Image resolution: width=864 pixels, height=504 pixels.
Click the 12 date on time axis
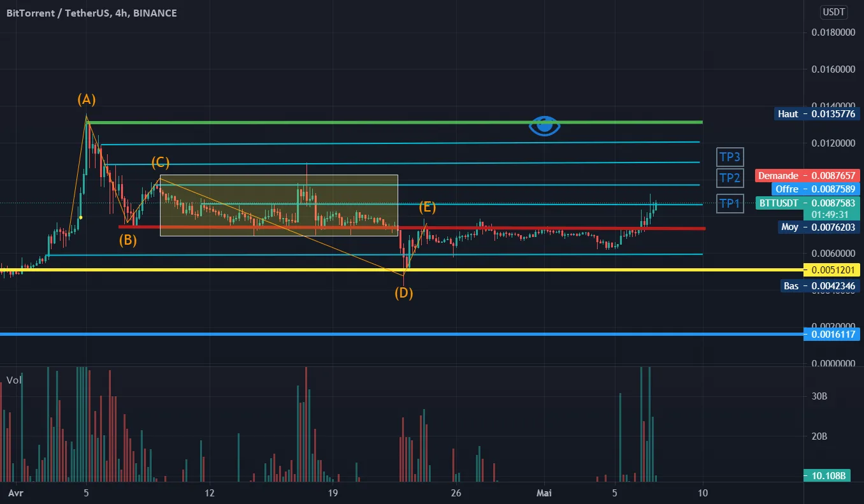tap(209, 493)
